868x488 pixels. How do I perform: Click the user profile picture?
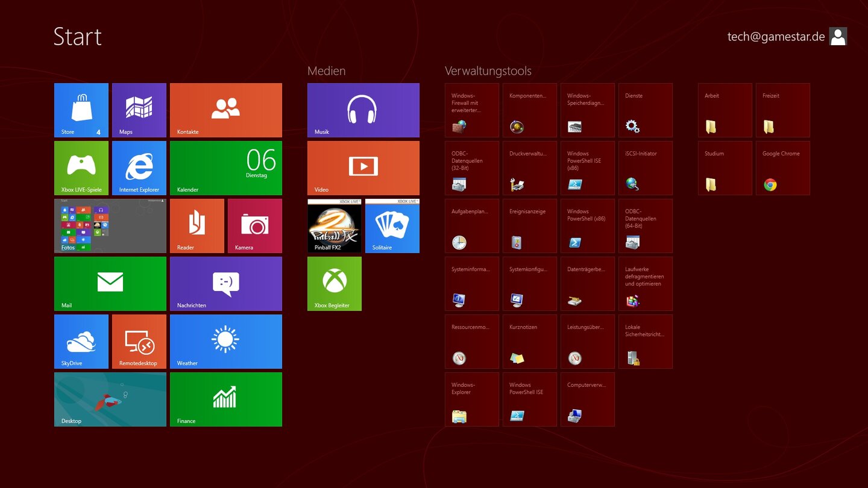[x=838, y=37]
